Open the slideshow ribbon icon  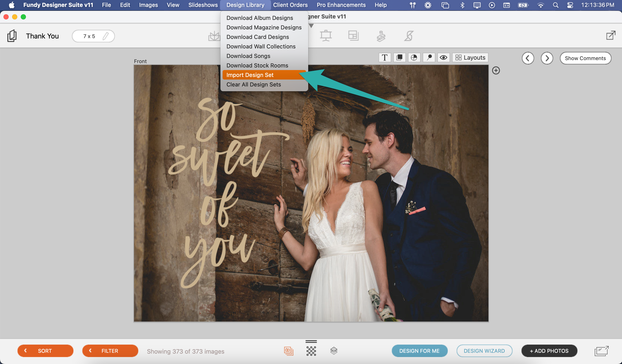(x=408, y=36)
